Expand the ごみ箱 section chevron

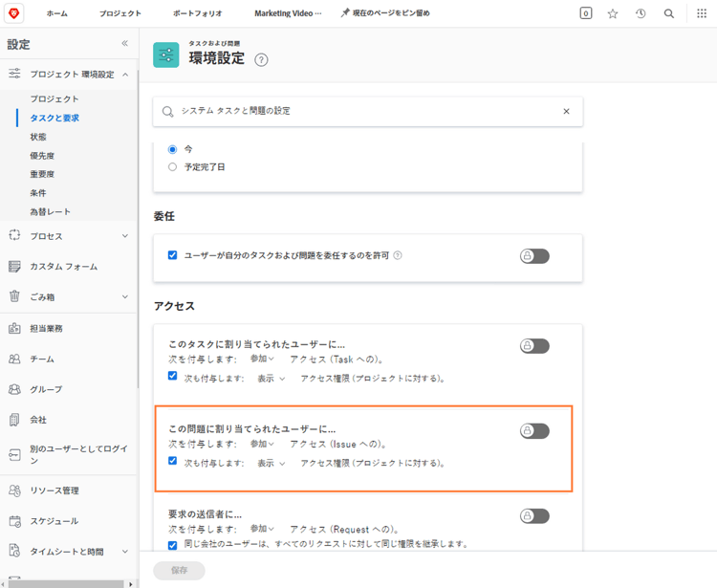tap(125, 296)
